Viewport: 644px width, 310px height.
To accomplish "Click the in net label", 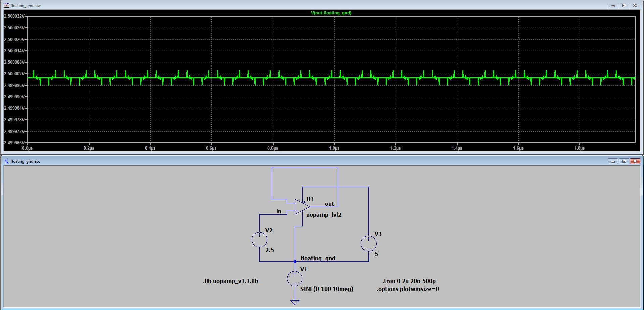I will pos(278,211).
